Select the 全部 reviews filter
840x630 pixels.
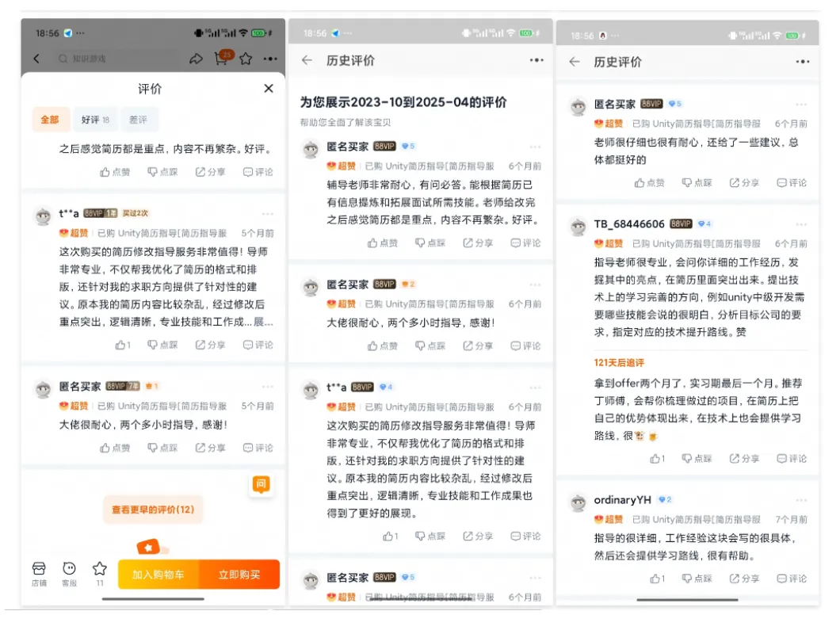[x=50, y=120]
